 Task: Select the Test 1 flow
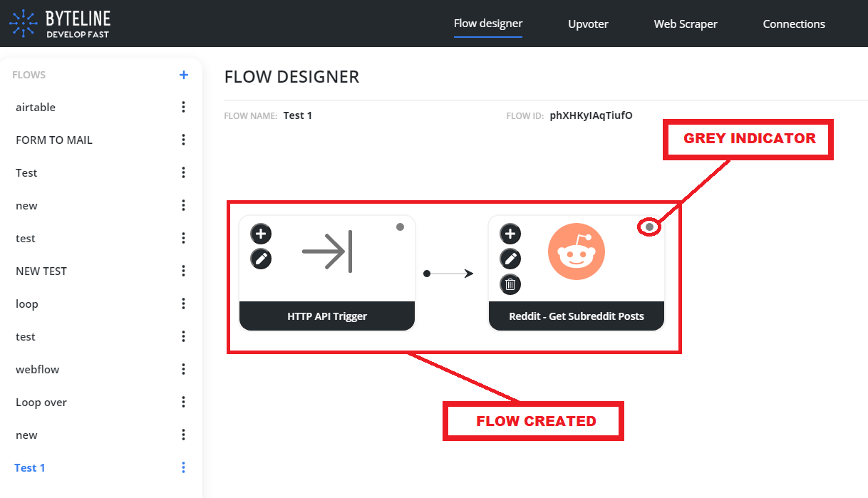(30, 467)
